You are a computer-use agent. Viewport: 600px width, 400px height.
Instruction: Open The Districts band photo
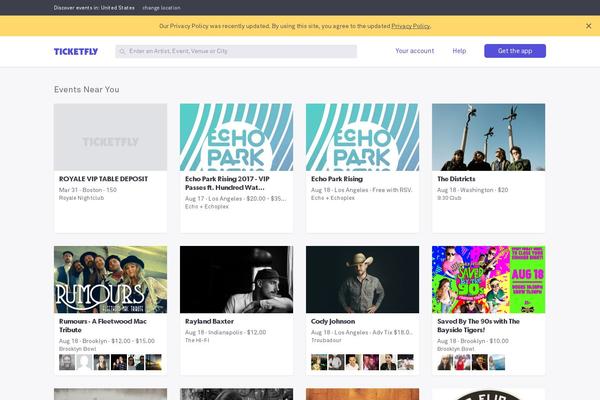(489, 137)
